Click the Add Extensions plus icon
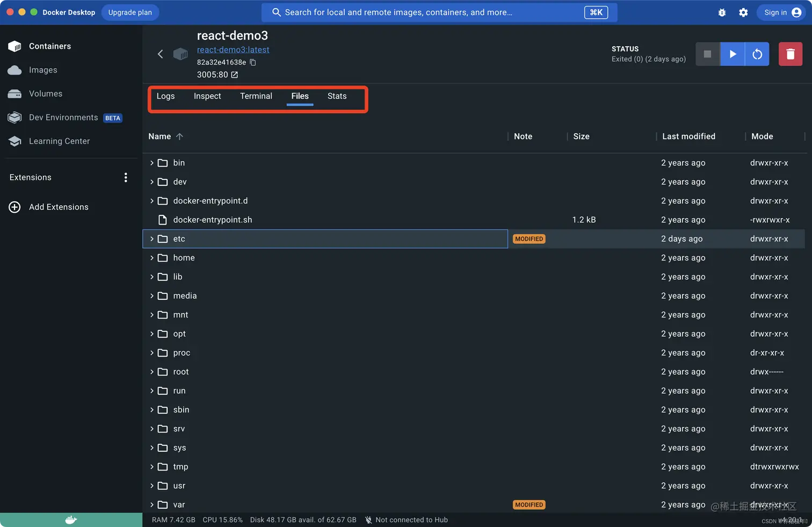 (15, 207)
